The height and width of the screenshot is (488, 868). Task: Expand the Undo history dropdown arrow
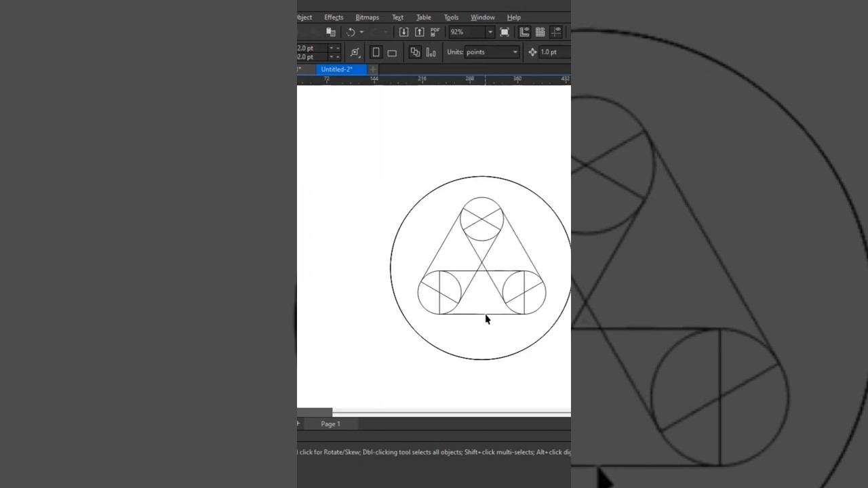361,32
